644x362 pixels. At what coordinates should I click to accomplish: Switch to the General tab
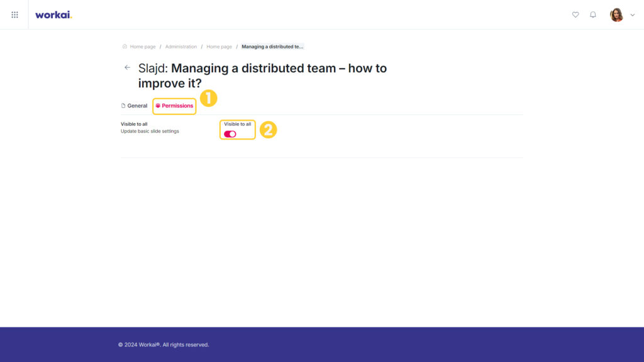point(134,106)
